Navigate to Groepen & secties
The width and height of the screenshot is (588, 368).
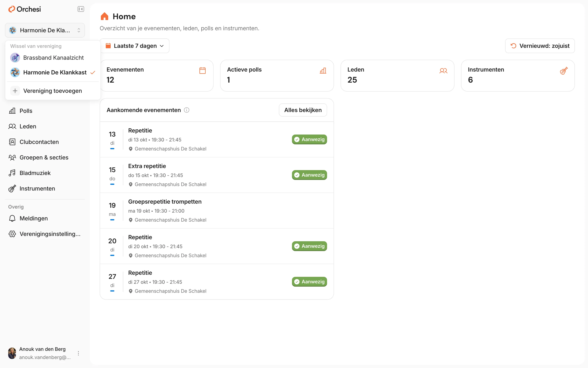coord(45,157)
